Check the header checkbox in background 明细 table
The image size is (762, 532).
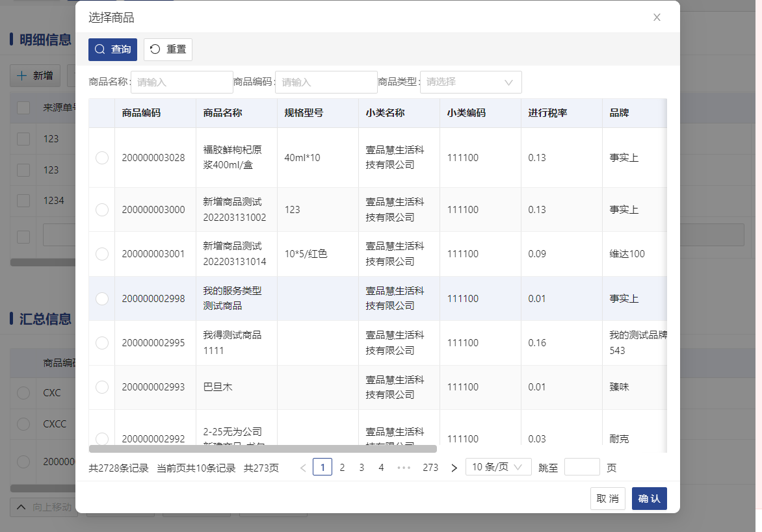pos(23,108)
